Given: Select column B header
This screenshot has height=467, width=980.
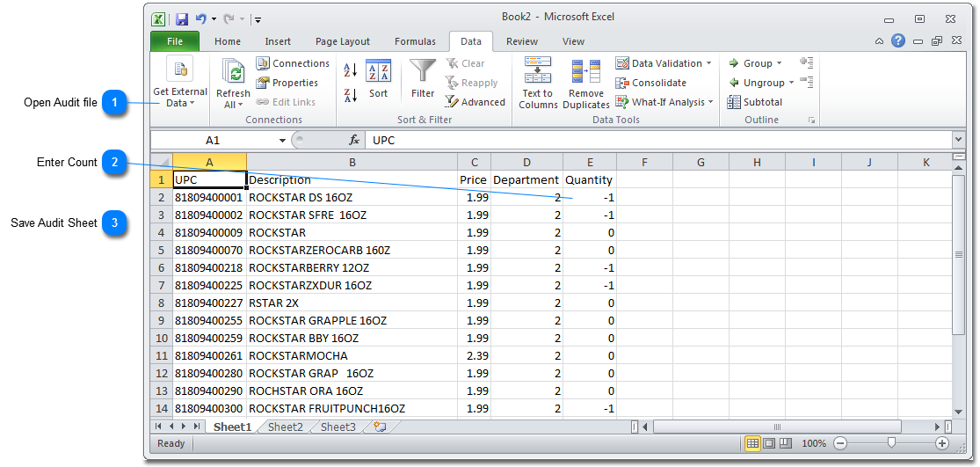Looking at the screenshot, I should click(x=352, y=162).
